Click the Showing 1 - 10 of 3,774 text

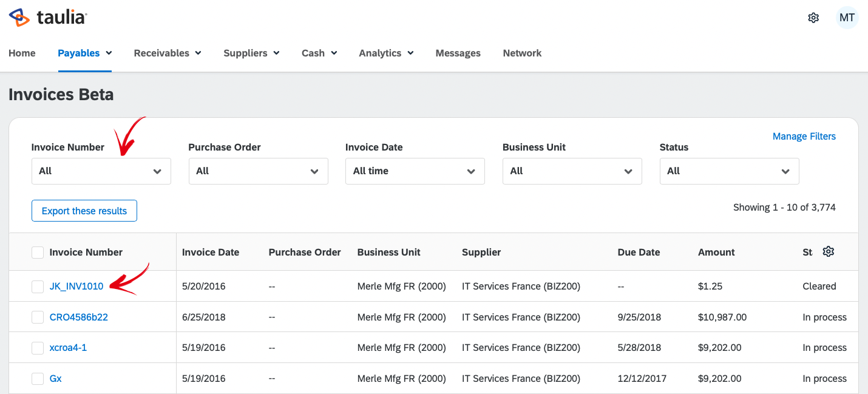click(x=784, y=207)
